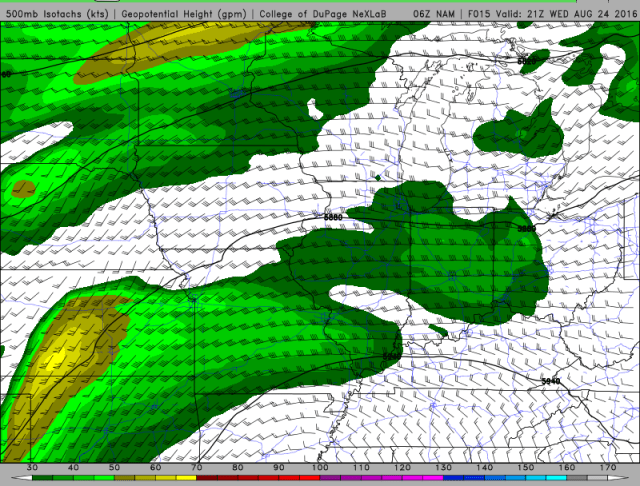This screenshot has width=640, height=486.
Task: Click the "F015 Valid: 21Z WED AUG 24 2016" text
Action: [552, 14]
